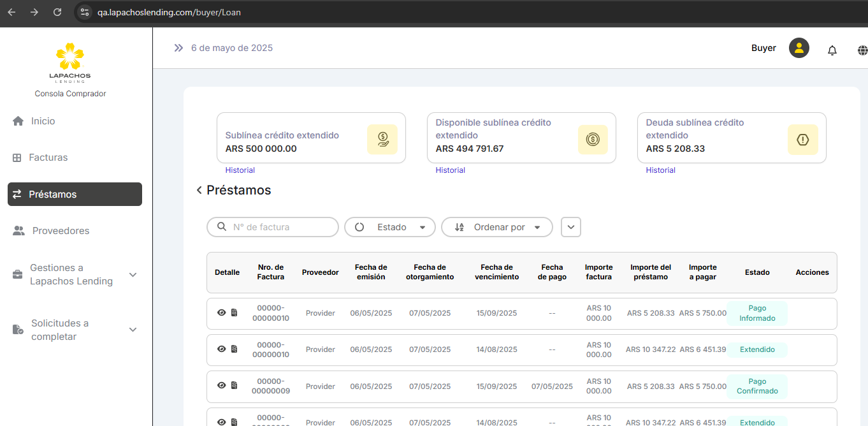Click the globe language icon
This screenshot has height=426, width=868.
point(862,50)
